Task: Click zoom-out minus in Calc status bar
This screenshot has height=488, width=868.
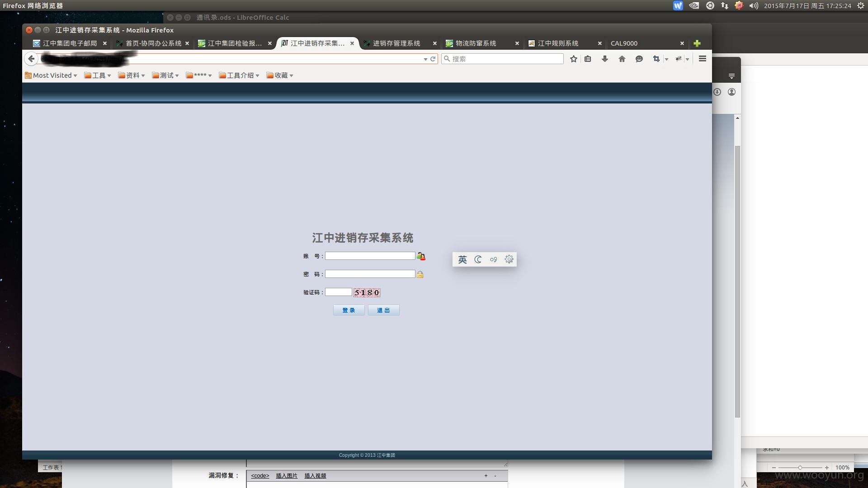Action: pyautogui.click(x=774, y=468)
